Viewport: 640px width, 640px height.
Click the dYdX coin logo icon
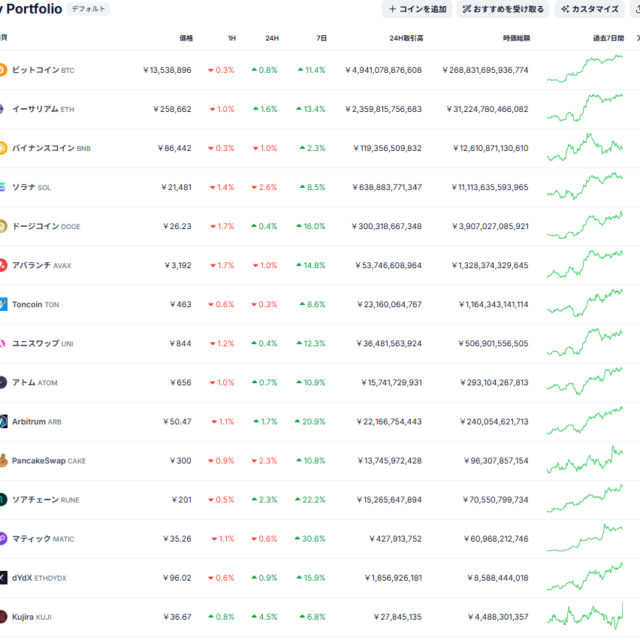[3, 578]
